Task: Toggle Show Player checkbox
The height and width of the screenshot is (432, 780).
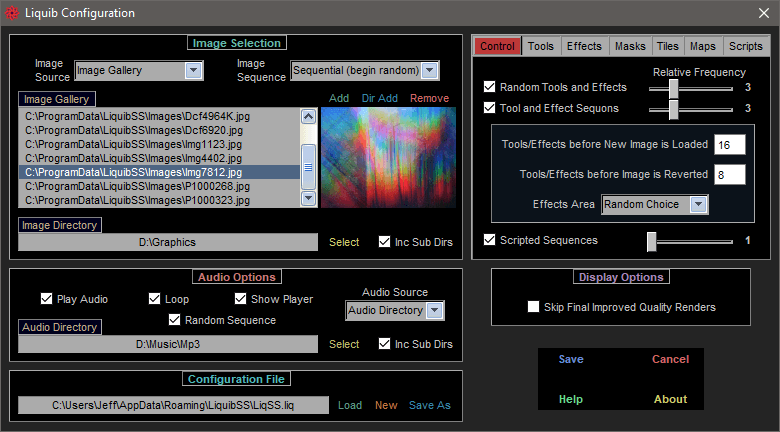Action: point(241,299)
